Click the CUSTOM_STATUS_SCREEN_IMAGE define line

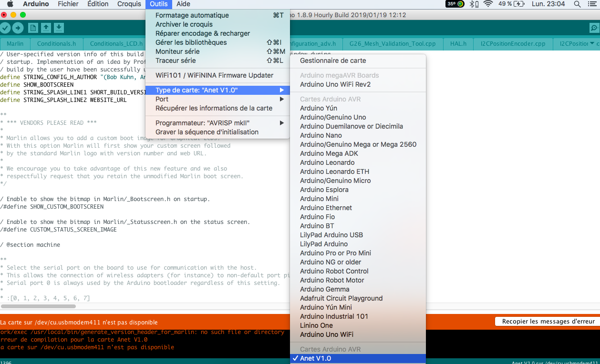pyautogui.click(x=59, y=230)
